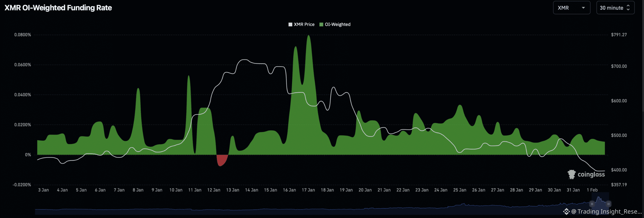Change the 30 minute interval selector
Viewport: 644px width, 218px height.
(x=615, y=8)
